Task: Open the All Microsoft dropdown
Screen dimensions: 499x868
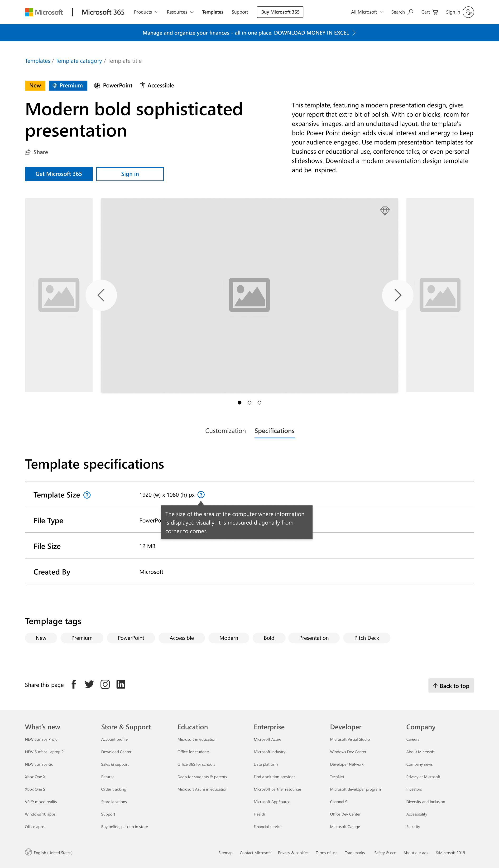Action: [x=367, y=12]
